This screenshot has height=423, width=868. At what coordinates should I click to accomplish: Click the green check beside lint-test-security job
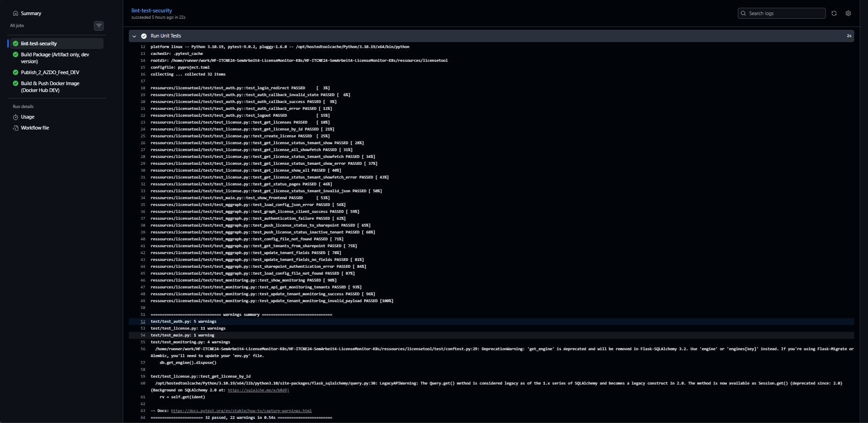15,43
